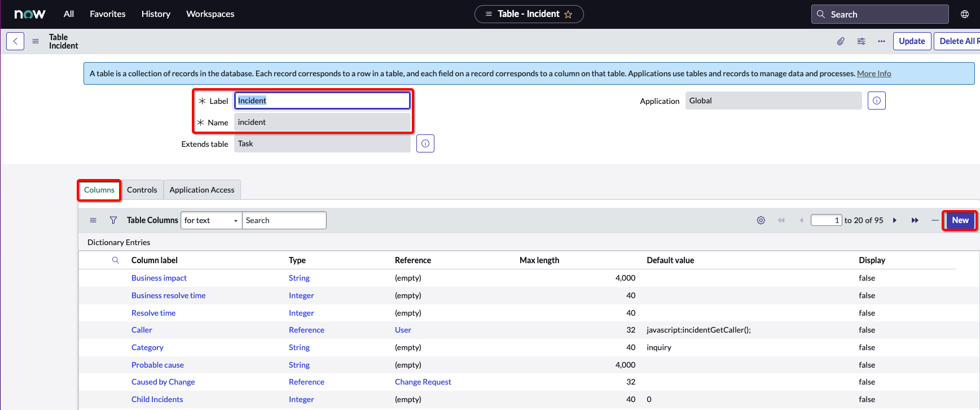
Task: Sort by Max length header
Action: click(539, 260)
